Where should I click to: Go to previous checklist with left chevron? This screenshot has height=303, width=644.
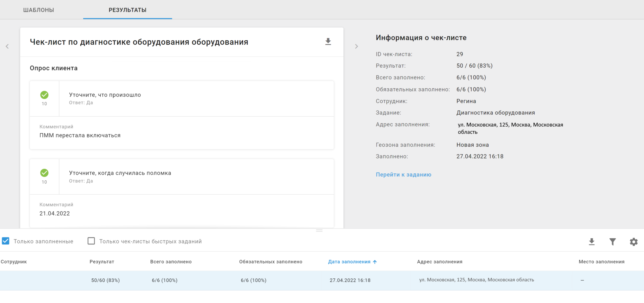[7, 46]
